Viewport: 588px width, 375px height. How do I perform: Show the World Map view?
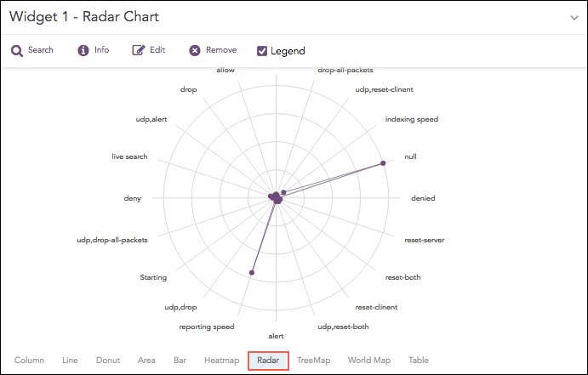[x=369, y=361]
